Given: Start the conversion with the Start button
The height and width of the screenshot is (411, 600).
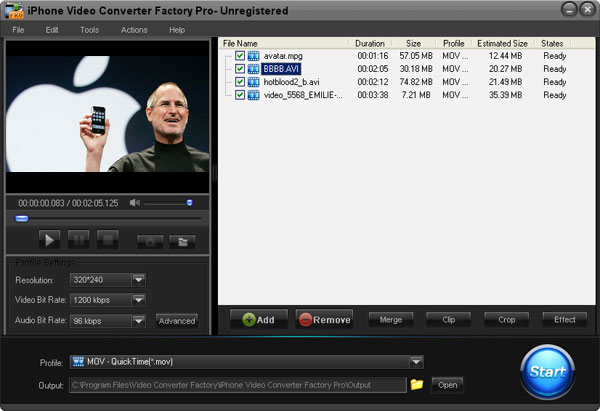Looking at the screenshot, I should click(x=548, y=372).
